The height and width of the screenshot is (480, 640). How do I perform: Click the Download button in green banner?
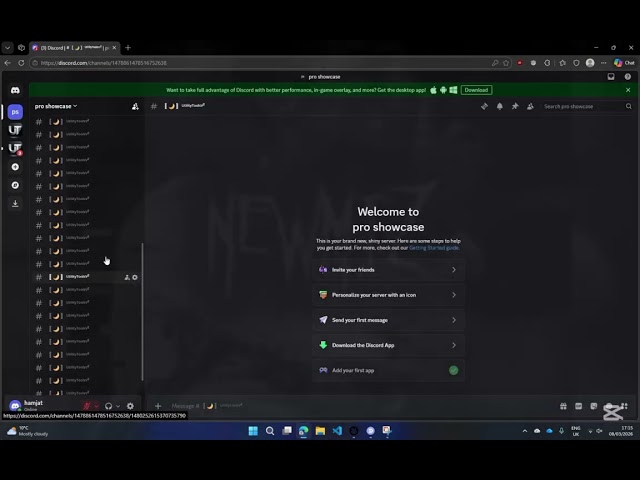(476, 90)
